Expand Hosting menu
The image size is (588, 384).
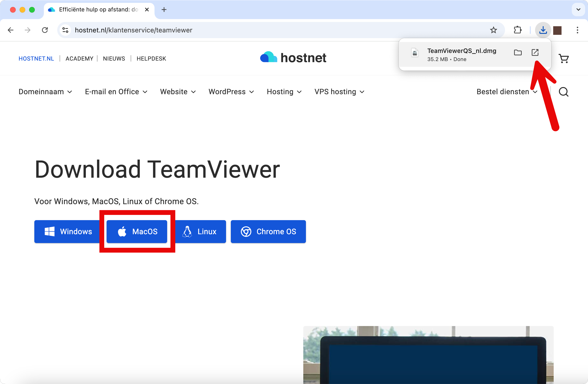tap(284, 92)
